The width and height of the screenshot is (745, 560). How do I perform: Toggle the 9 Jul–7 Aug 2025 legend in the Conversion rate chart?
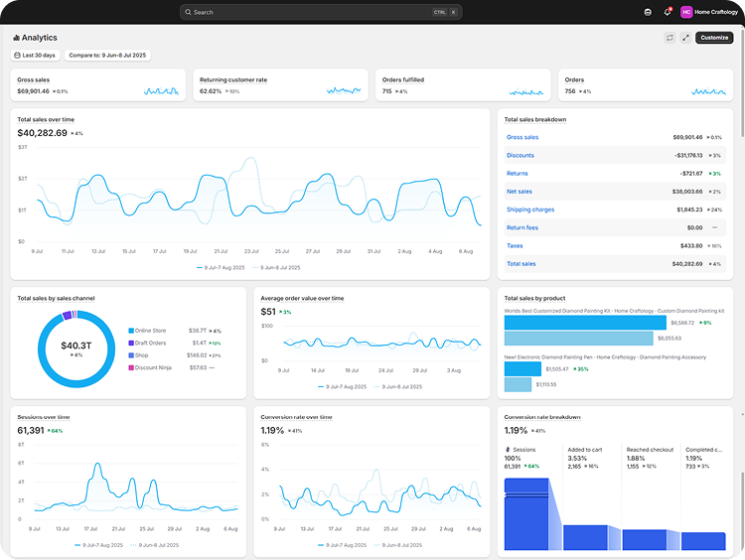tap(342, 545)
